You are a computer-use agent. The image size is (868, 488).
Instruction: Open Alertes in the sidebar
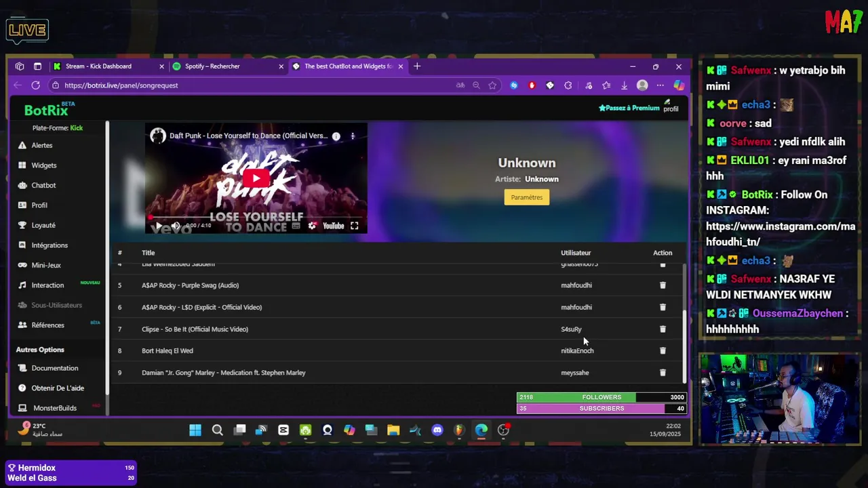(41, 145)
